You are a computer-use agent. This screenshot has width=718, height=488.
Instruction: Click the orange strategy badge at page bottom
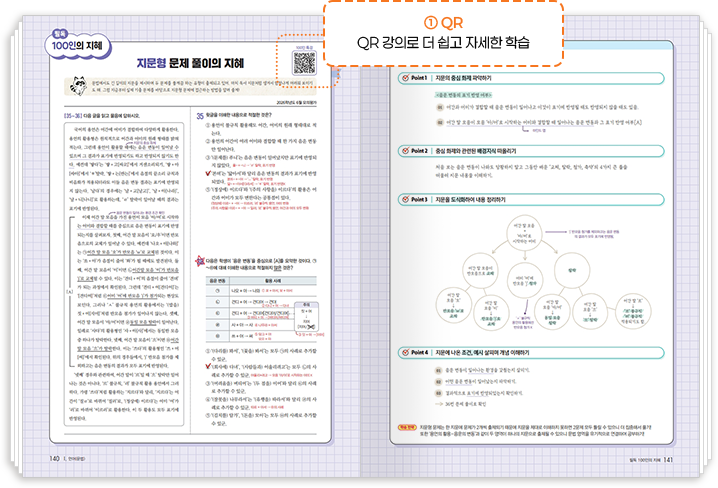click(x=407, y=427)
